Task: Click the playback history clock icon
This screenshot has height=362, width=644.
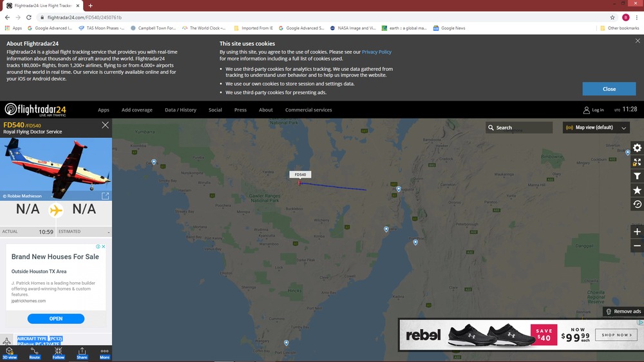Action: [x=637, y=204]
